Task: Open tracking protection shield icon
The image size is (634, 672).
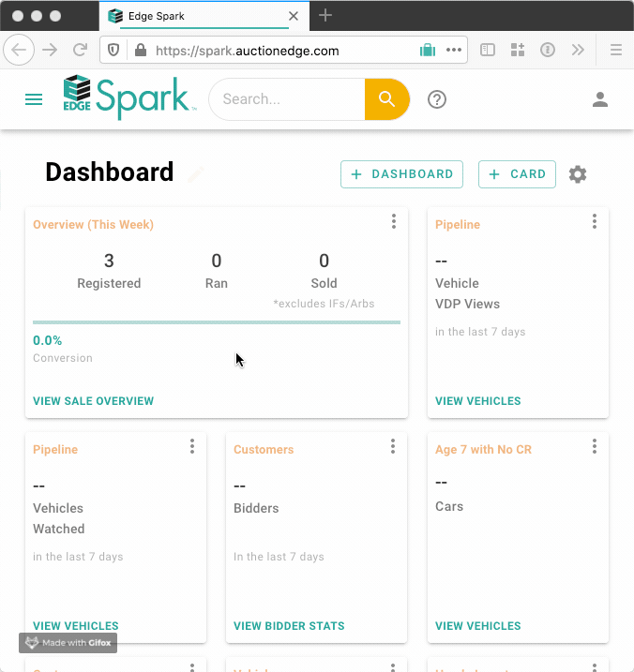Action: (x=113, y=51)
